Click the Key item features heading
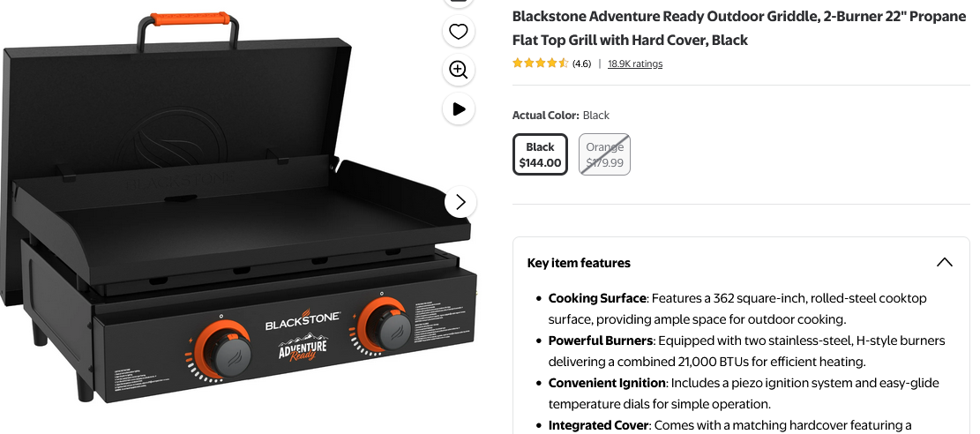The image size is (980, 434). 579,263
